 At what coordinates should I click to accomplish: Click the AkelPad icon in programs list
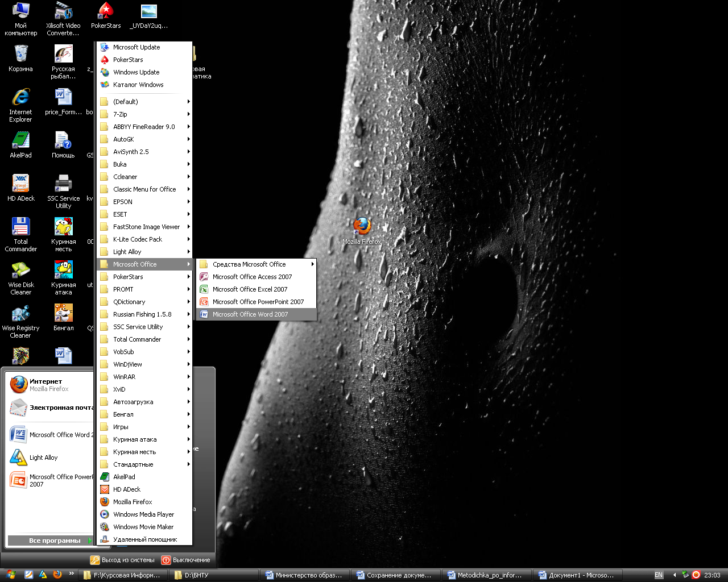[105, 477]
